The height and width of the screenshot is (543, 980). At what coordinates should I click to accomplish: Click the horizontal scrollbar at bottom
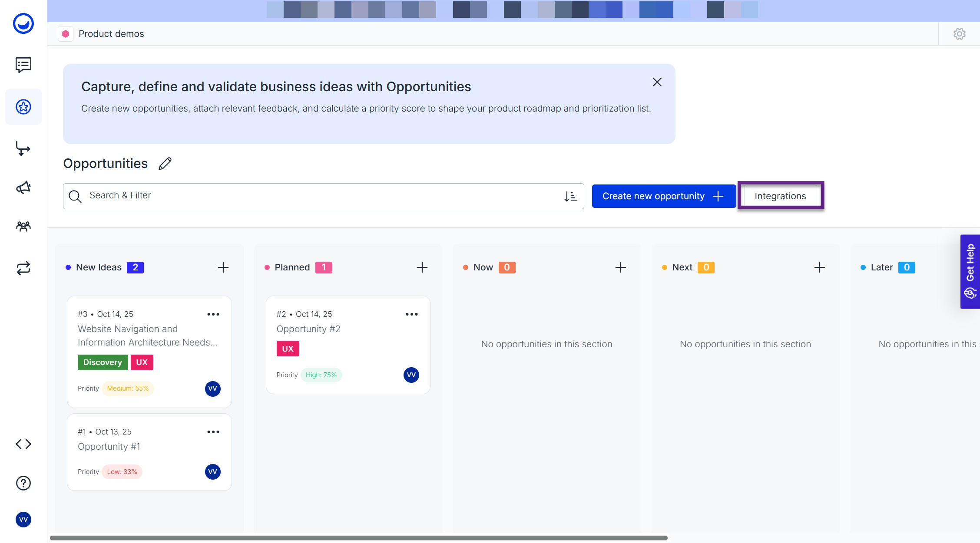click(358, 538)
